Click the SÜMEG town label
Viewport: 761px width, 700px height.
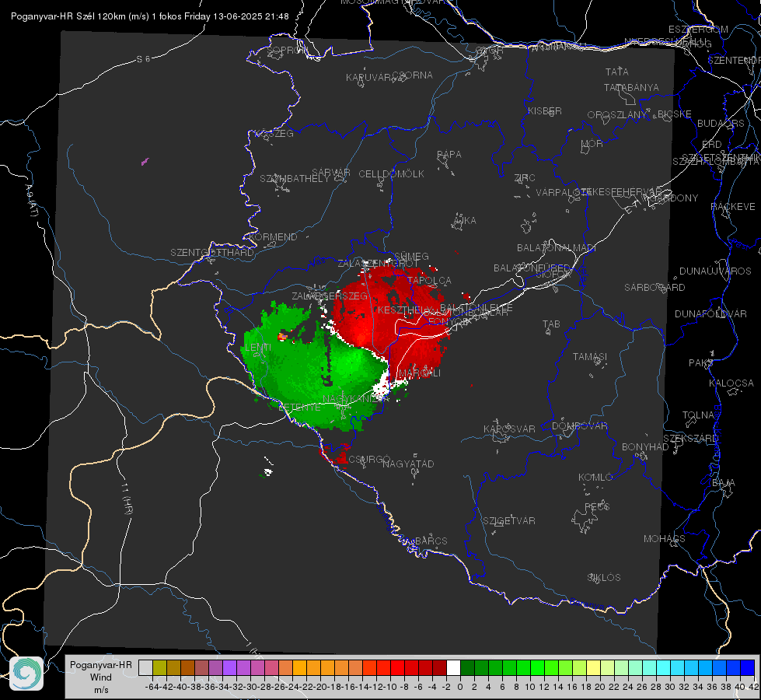click(x=411, y=256)
